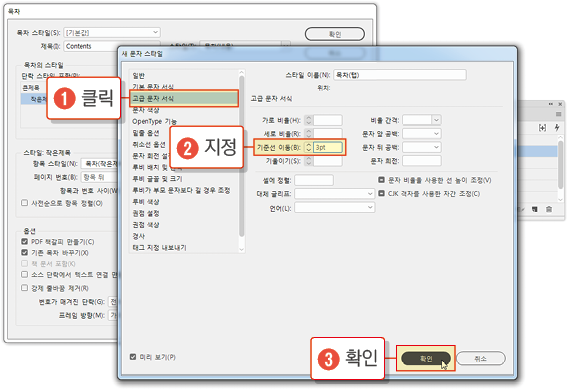Viewport: 567px width, 390px height.
Task: Toggle CJK 격자를 사용한 자간 조정(C) checkbox
Action: [381, 193]
